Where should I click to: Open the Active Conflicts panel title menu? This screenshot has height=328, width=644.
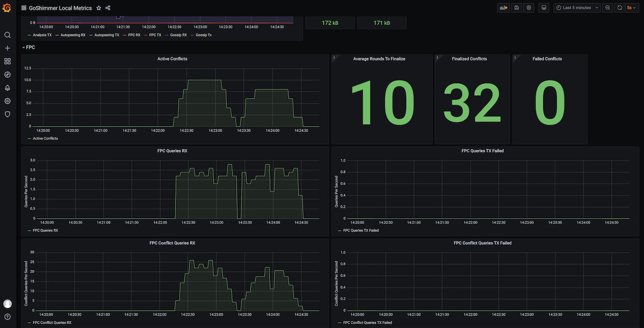172,59
